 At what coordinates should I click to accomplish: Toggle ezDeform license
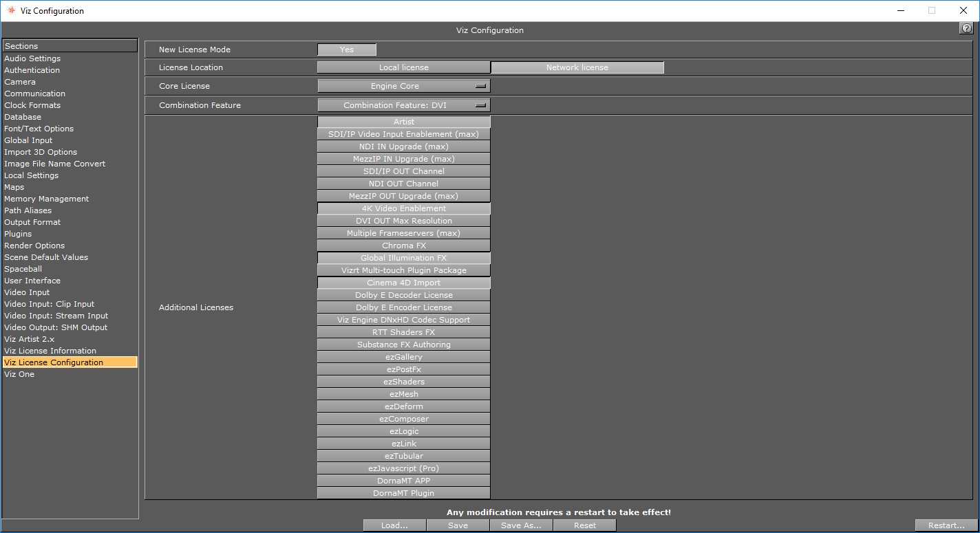[404, 406]
